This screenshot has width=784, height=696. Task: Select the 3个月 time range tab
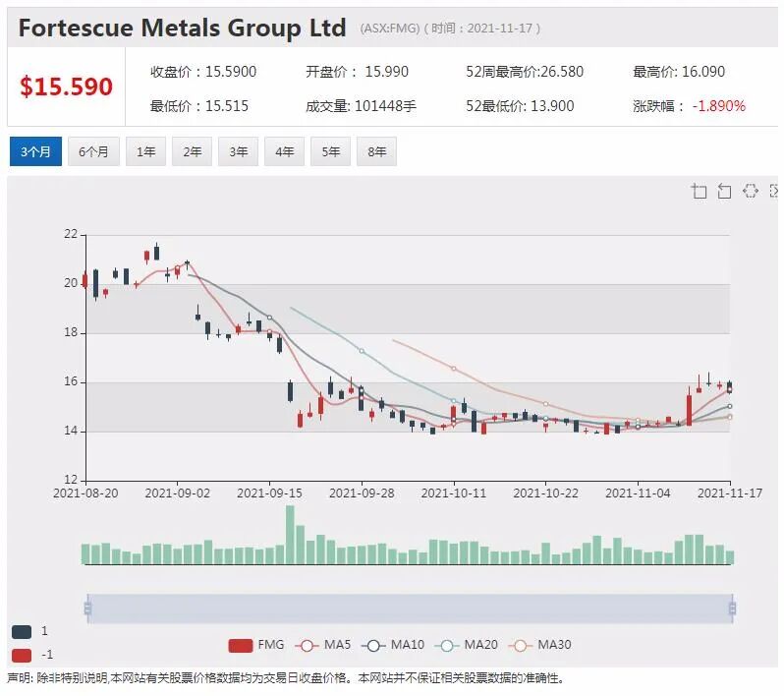pyautogui.click(x=35, y=151)
